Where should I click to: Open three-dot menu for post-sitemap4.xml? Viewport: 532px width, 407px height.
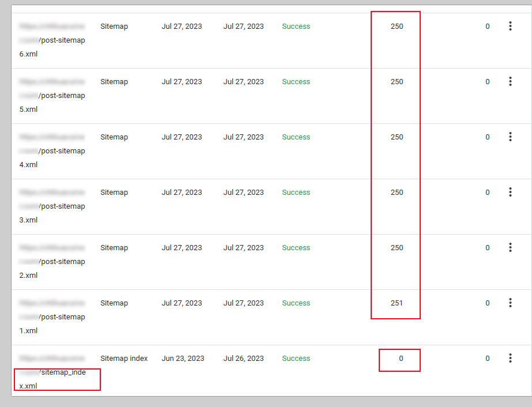510,137
